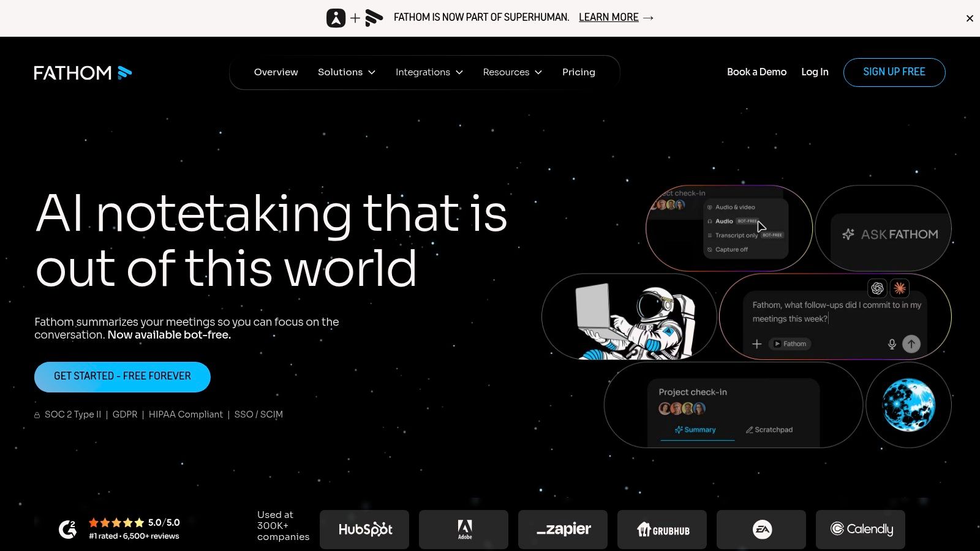Click the "Project check-in" card title
Viewport: 980px width, 551px height.
coord(693,392)
